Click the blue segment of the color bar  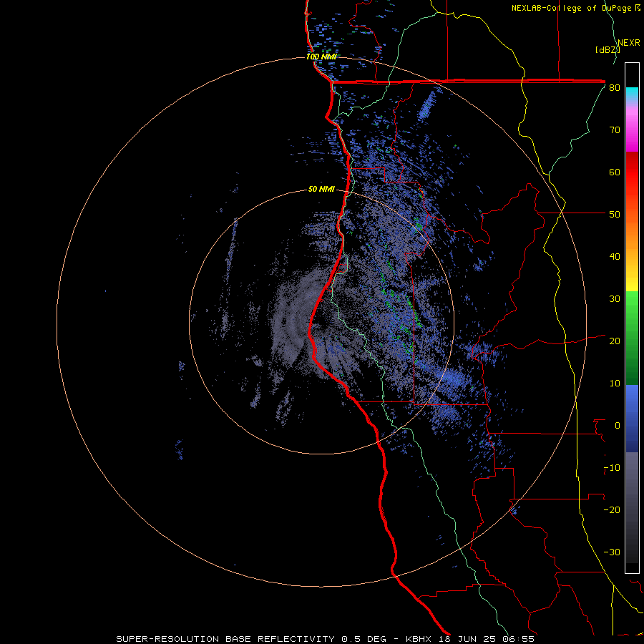pyautogui.click(x=632, y=419)
